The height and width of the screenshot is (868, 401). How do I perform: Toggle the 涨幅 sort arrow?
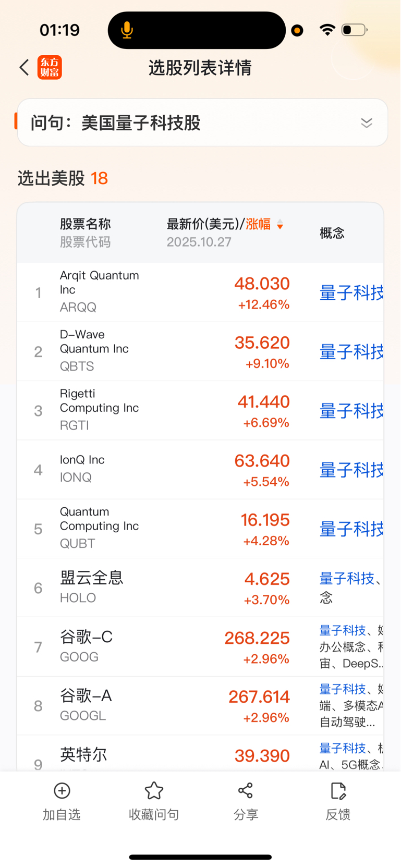click(280, 225)
